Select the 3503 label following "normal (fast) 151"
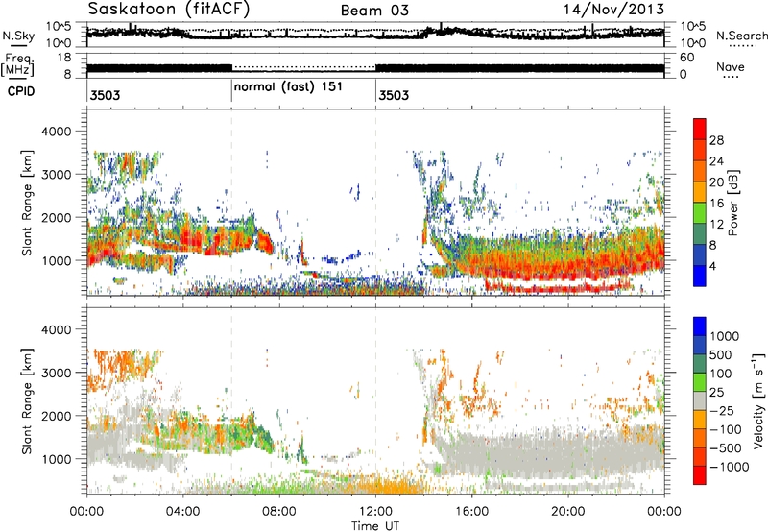This screenshot has width=768, height=532. [394, 95]
